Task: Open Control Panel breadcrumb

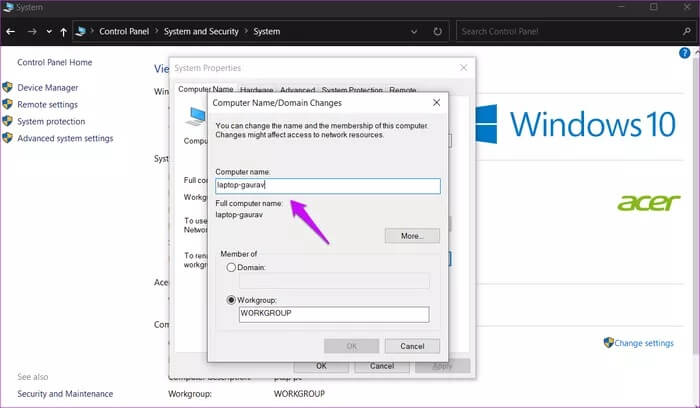Action: (x=124, y=31)
